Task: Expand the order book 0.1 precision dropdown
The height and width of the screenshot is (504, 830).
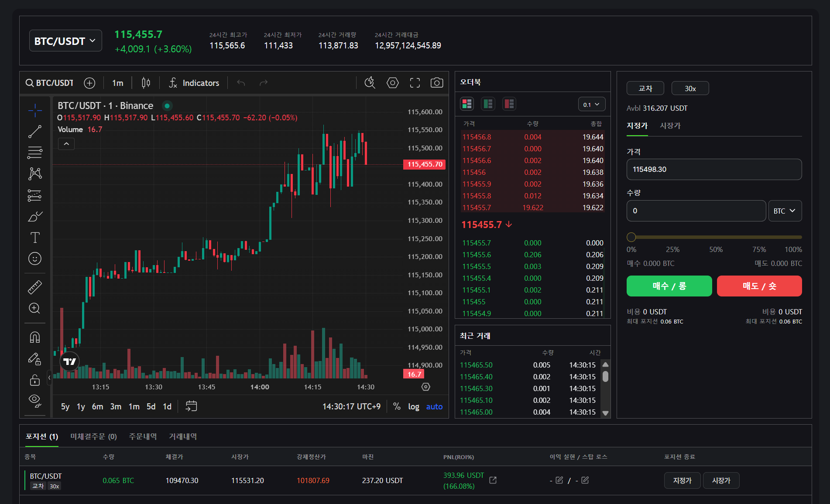Action: point(591,105)
